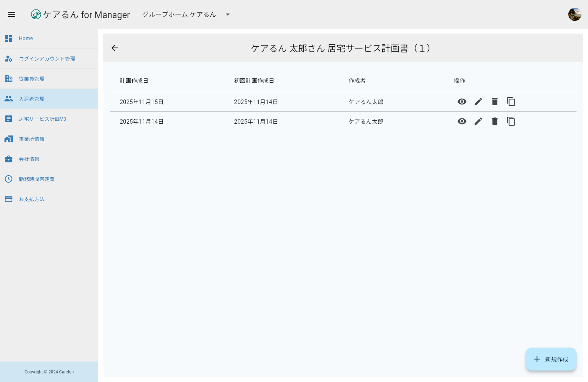
Task: Show the 2025年11月14日 plan via eye icon
Action: (x=462, y=121)
